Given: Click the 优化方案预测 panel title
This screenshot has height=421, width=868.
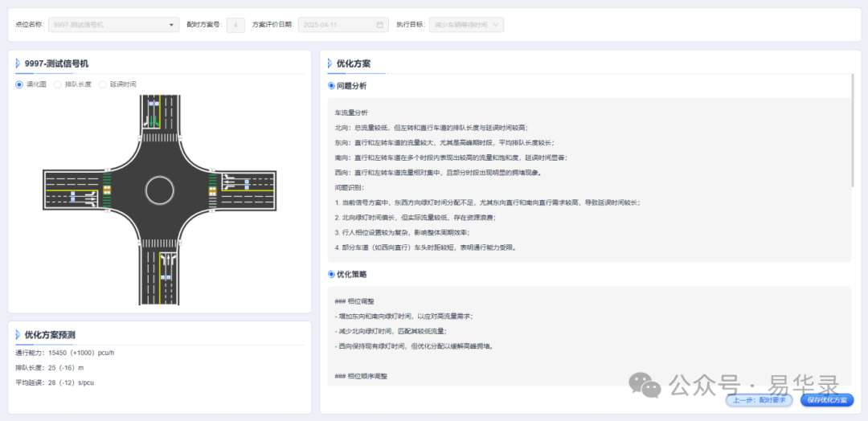Looking at the screenshot, I should [x=50, y=335].
